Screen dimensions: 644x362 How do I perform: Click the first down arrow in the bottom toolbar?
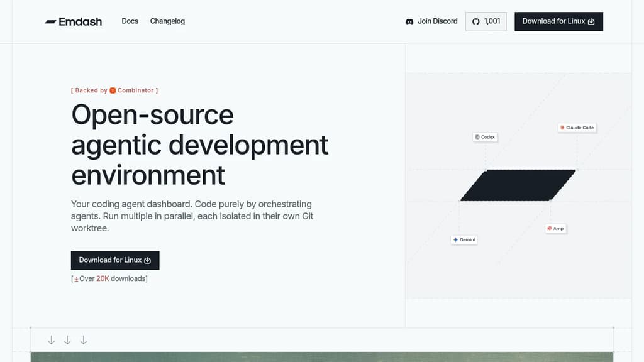coord(51,339)
